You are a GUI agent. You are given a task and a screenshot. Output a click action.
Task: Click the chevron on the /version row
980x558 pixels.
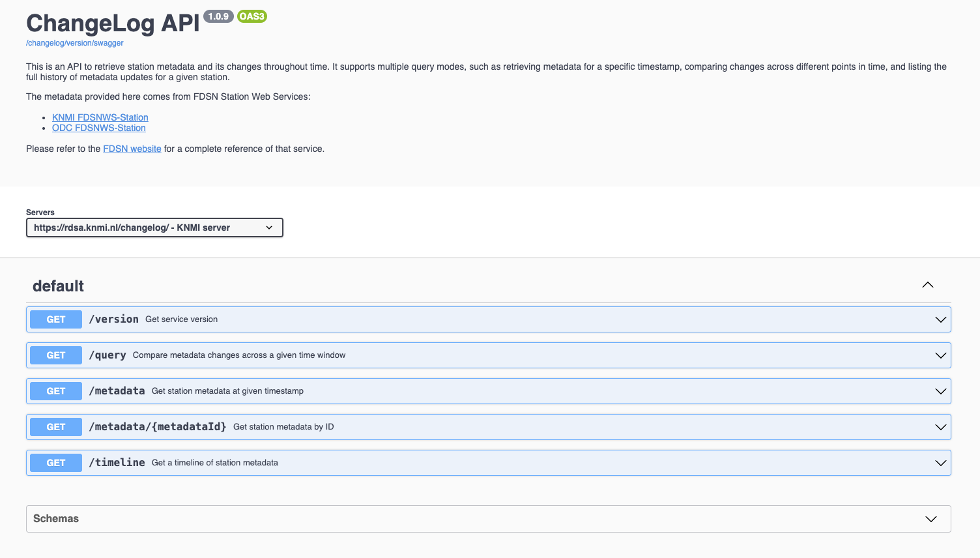pos(940,319)
